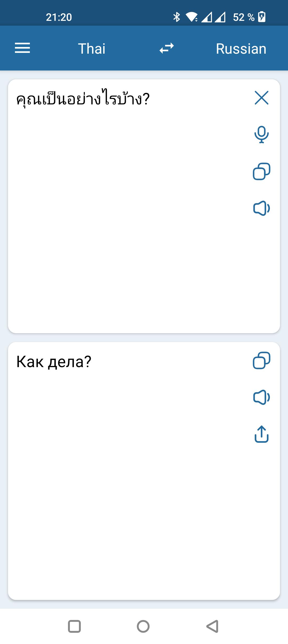The image size is (288, 644).
Task: Tap the microphone for voice input
Action: (x=262, y=135)
